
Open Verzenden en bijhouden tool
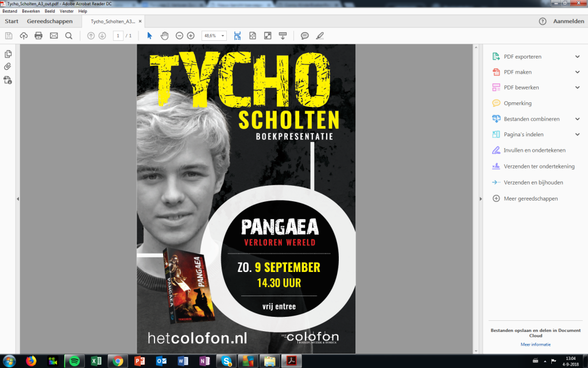coord(533,182)
